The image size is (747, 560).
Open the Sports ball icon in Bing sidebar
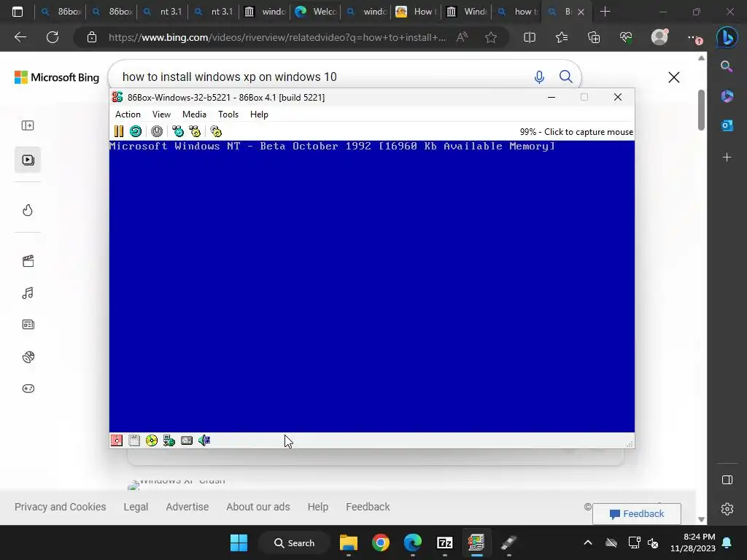(x=28, y=357)
